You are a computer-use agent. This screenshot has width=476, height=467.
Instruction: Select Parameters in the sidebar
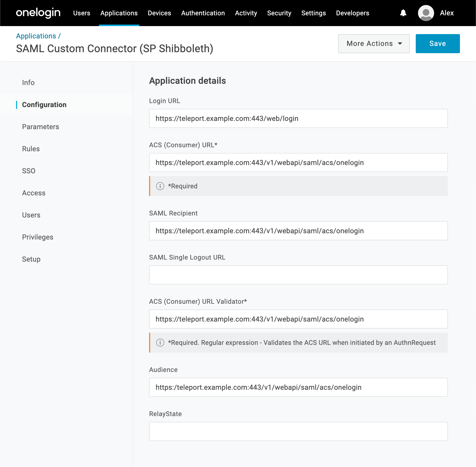click(40, 127)
